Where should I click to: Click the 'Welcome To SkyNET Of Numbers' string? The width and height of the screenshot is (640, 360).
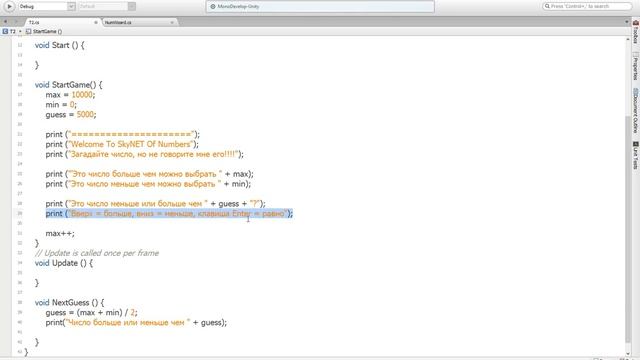(131, 144)
